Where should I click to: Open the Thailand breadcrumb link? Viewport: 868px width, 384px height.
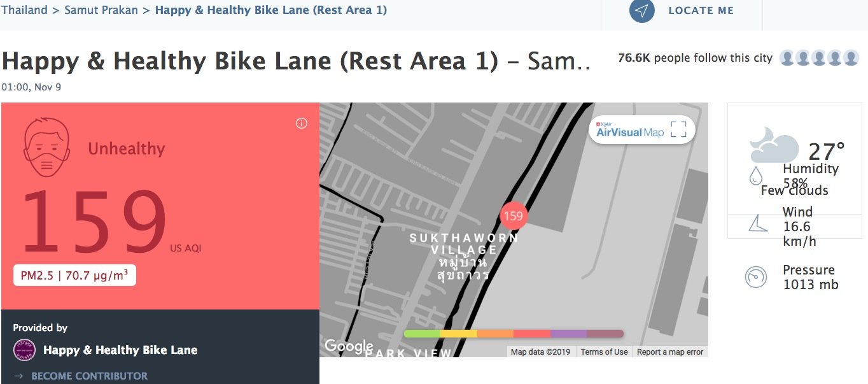pos(24,10)
